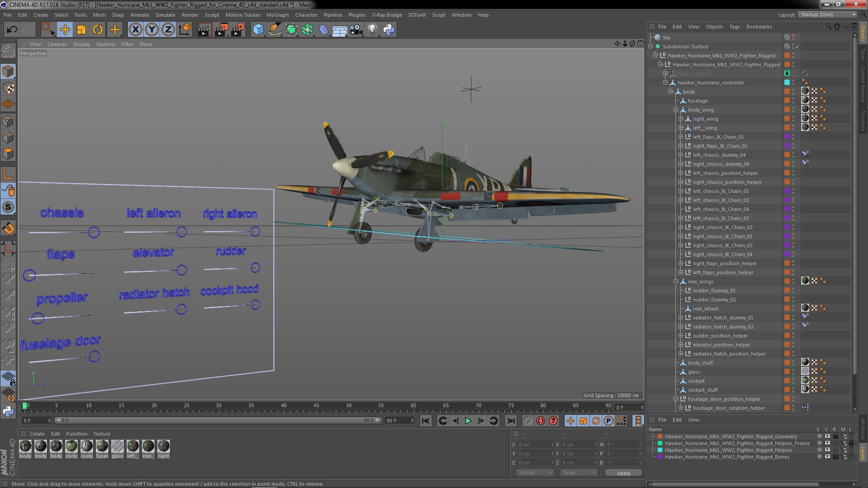Click the Autokeying button

click(x=541, y=421)
